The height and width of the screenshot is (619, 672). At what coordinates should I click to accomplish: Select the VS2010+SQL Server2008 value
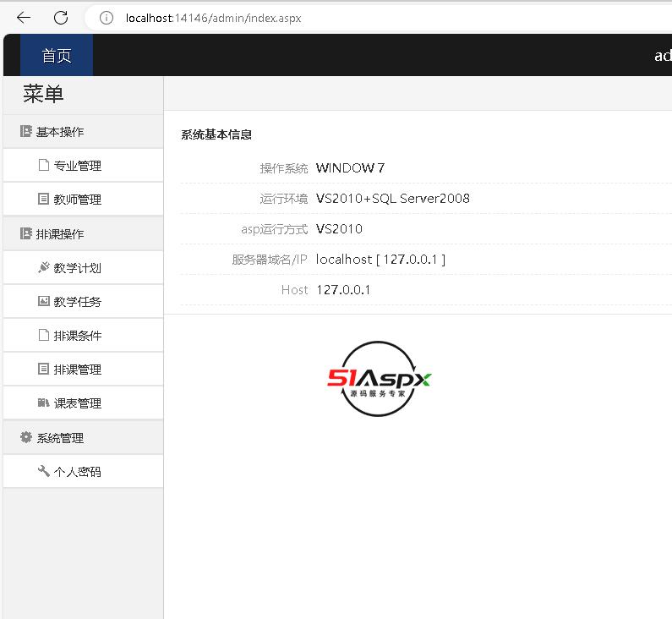393,198
